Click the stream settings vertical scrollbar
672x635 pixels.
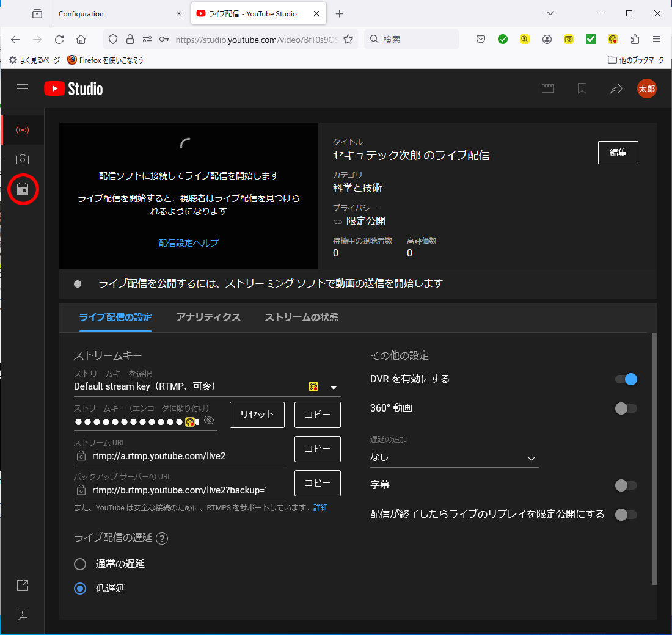point(654,459)
